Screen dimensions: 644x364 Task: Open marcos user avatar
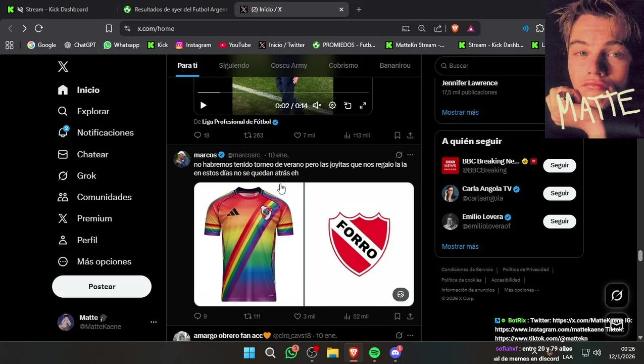point(182,159)
